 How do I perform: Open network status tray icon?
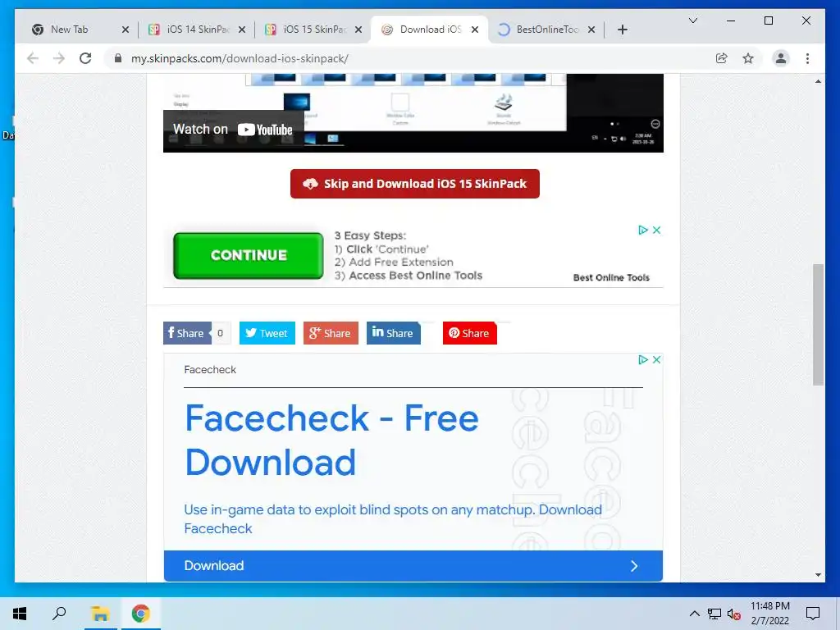[714, 614]
